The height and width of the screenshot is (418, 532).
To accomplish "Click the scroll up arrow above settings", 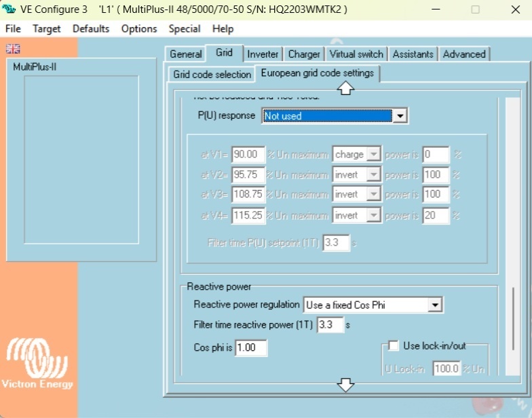I will (x=346, y=88).
